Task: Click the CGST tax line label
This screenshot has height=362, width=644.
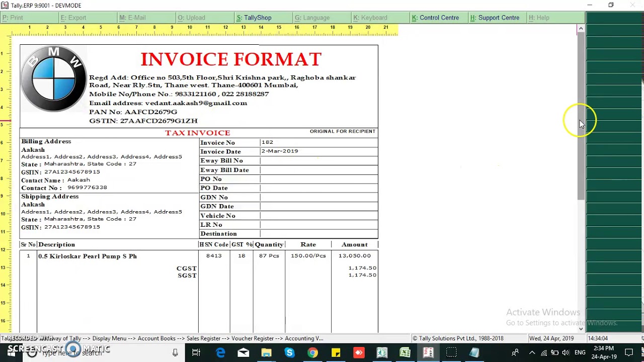Action: pyautogui.click(x=187, y=268)
